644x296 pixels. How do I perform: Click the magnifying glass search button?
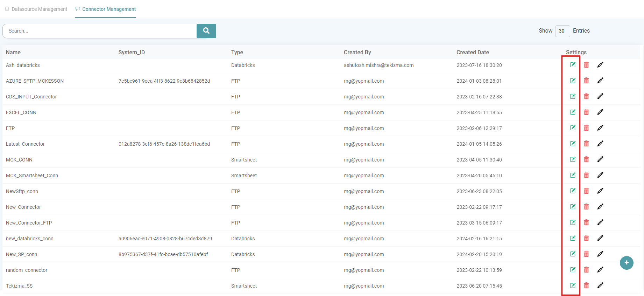click(206, 31)
